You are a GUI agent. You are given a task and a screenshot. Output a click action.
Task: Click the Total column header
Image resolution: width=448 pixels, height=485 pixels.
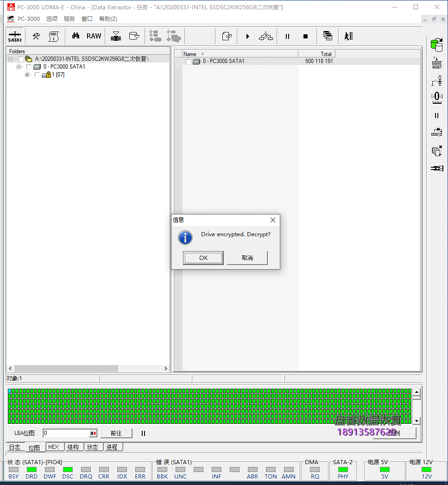(316, 54)
